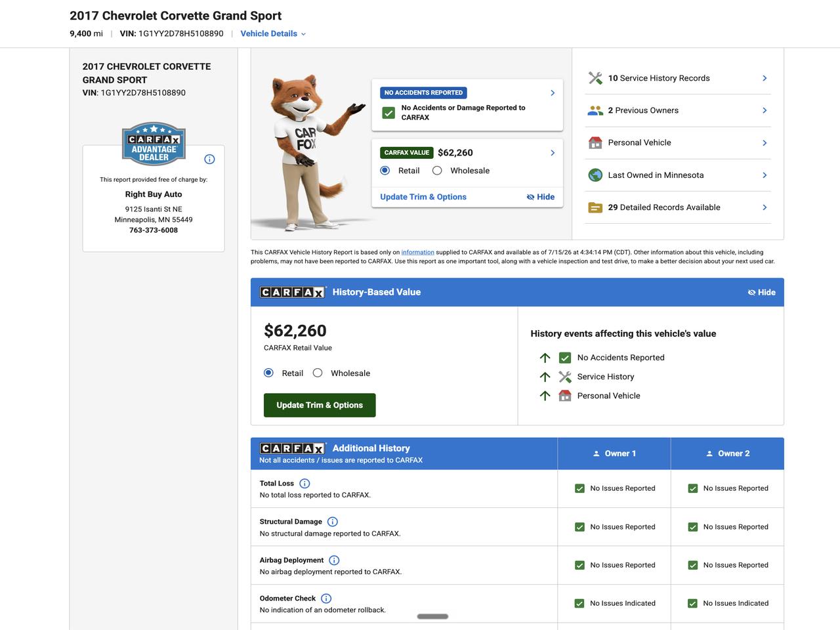Open info icon beside Advantage Dealer badge
The height and width of the screenshot is (630, 840).
click(x=209, y=159)
